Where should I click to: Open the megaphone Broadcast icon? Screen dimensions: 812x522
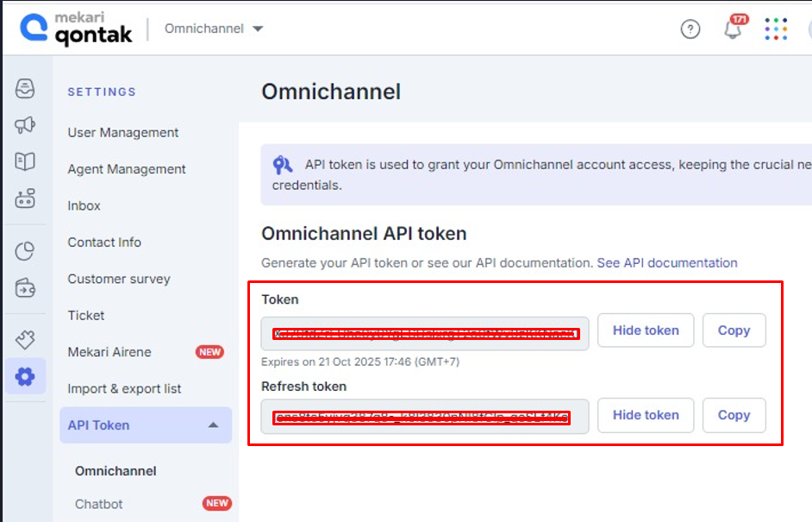(25, 125)
